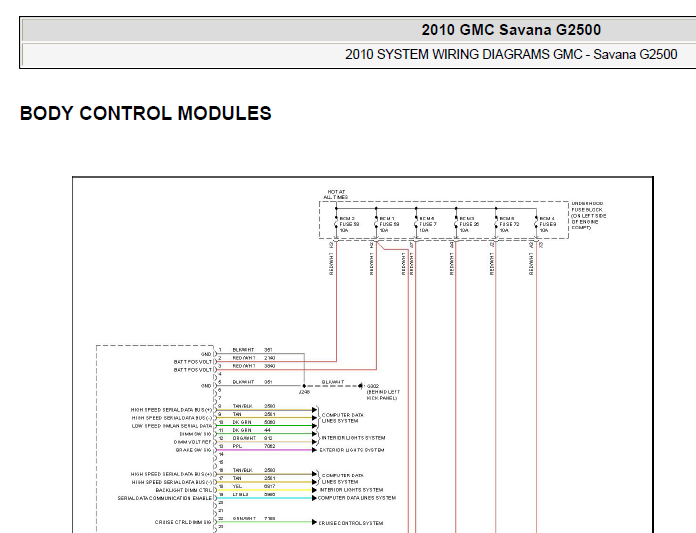Click the 'BACKLIGHT DIMM CTRL' pin label
This screenshot has width=696, height=533.
(x=184, y=490)
